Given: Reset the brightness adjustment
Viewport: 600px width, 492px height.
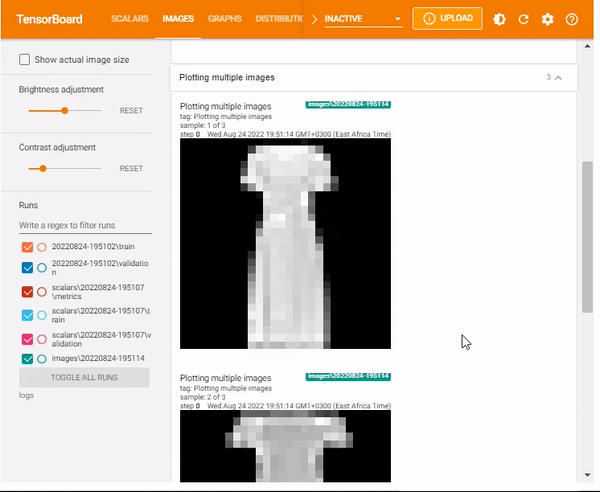Looking at the screenshot, I should tap(131, 111).
